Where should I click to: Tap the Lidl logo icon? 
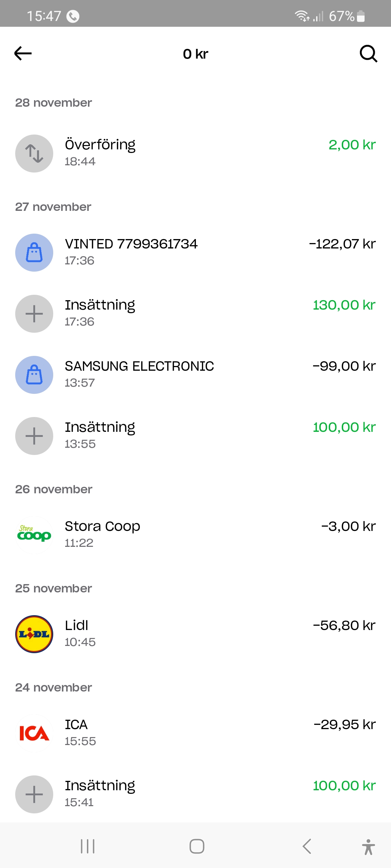coord(34,634)
